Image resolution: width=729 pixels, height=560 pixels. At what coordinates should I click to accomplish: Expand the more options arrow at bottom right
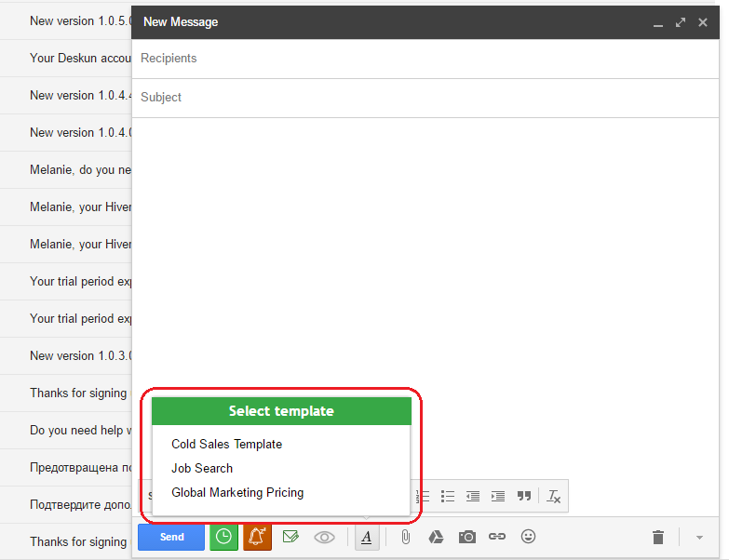point(699,538)
